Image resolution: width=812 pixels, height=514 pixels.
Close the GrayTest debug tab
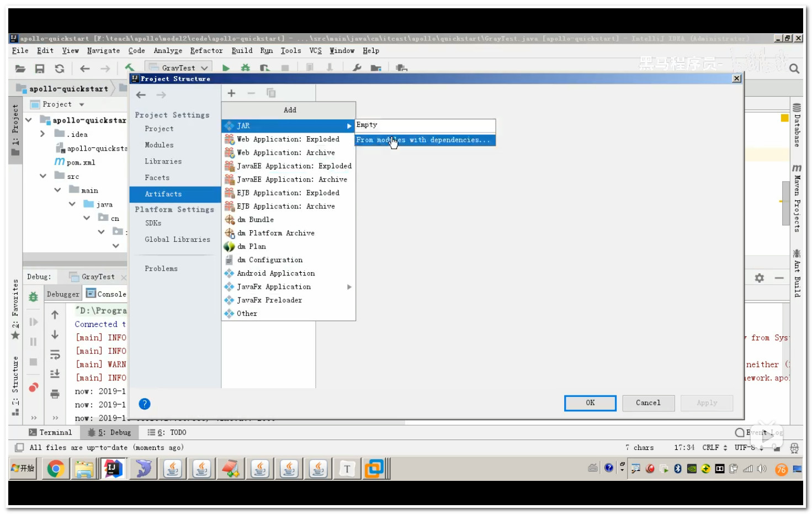124,277
